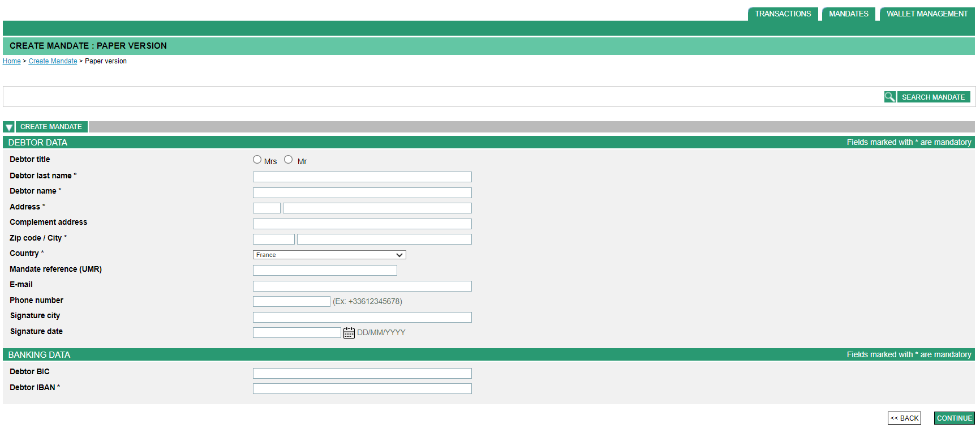Focus the Mandate reference (UMR) field
980x428 pixels.
pos(324,271)
